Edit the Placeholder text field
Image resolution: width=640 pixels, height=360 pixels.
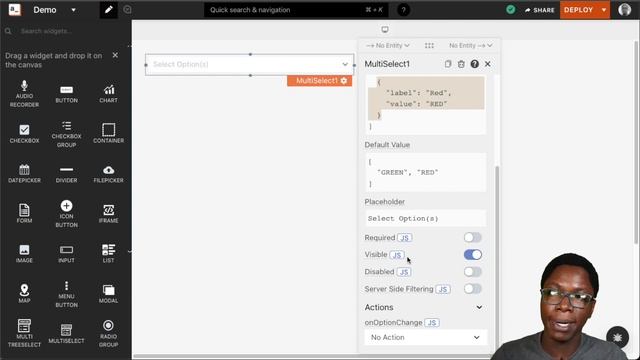(x=425, y=218)
